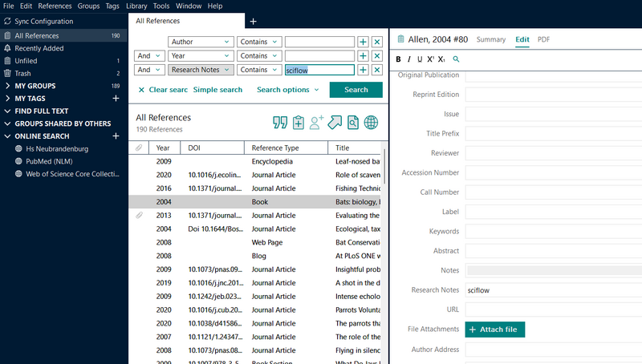Screen dimensions: 642x364
Task: Open the Groups menu
Action: (88, 6)
